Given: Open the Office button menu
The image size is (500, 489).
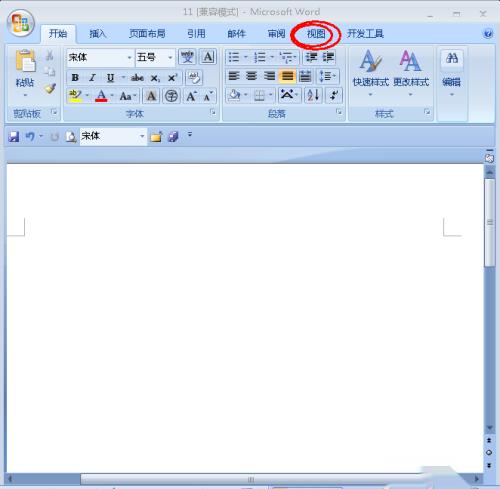Looking at the screenshot, I should click(x=21, y=23).
